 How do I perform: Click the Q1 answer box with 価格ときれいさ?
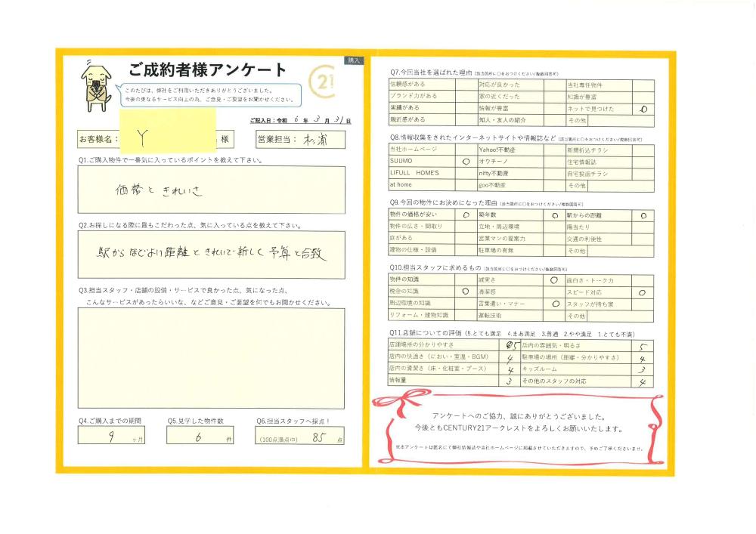[x=211, y=190]
